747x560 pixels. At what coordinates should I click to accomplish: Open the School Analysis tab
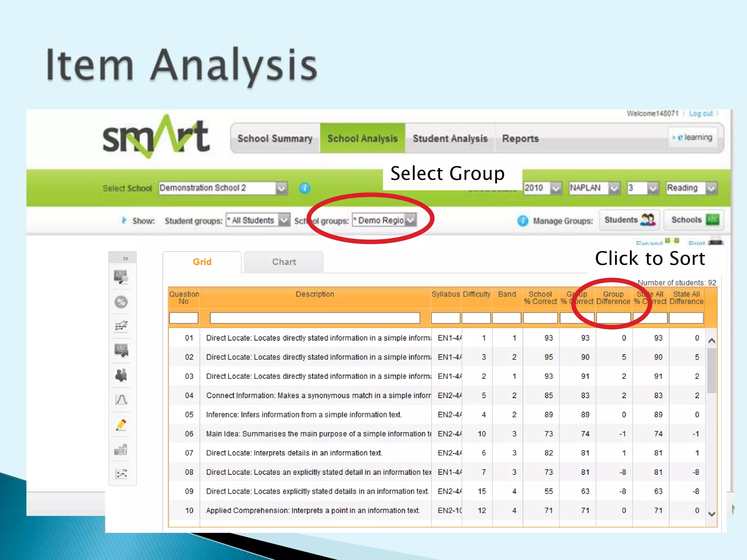point(363,139)
